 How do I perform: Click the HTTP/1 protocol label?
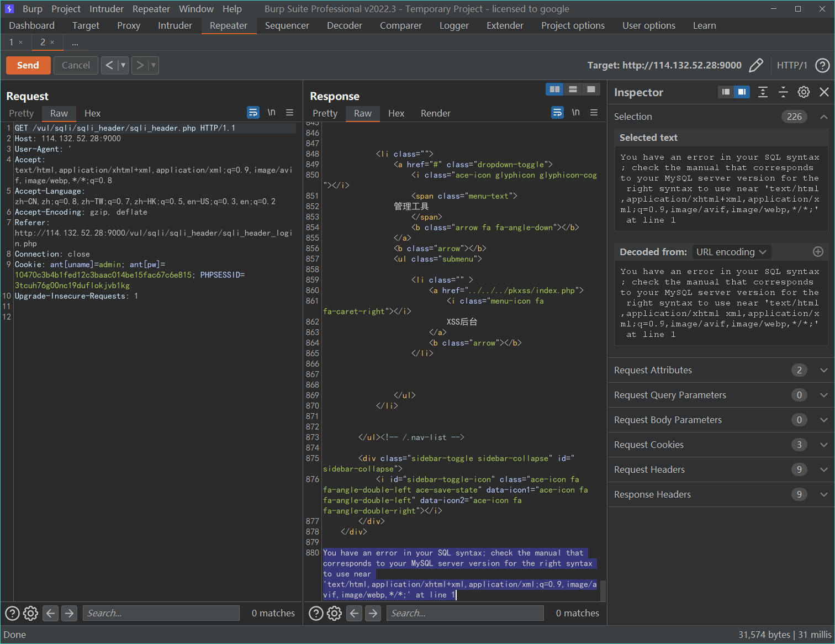point(792,65)
